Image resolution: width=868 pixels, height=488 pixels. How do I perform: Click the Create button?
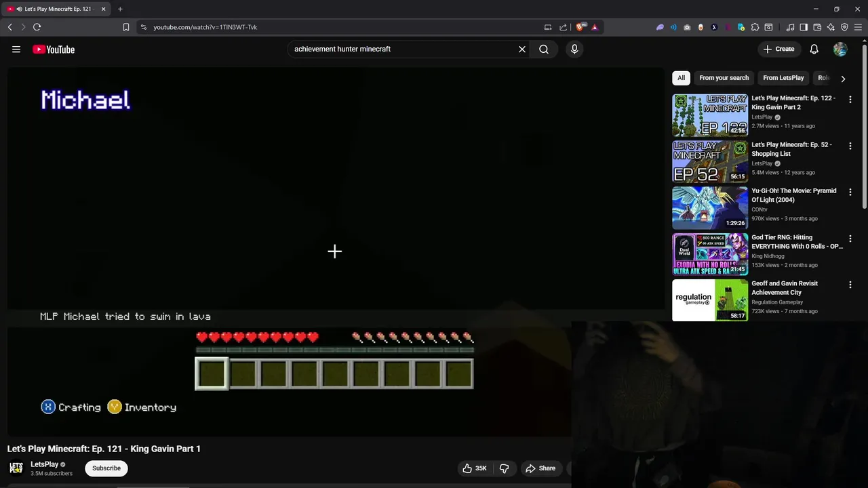778,49
